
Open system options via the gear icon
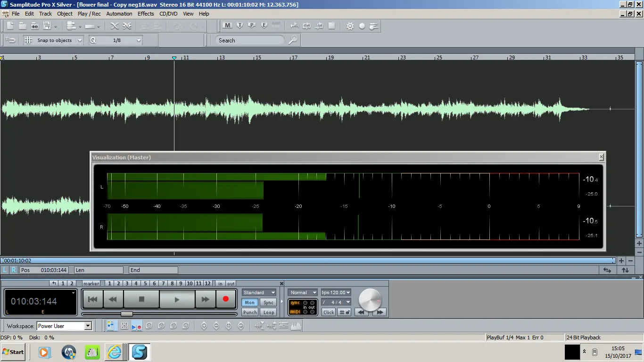tap(350, 26)
